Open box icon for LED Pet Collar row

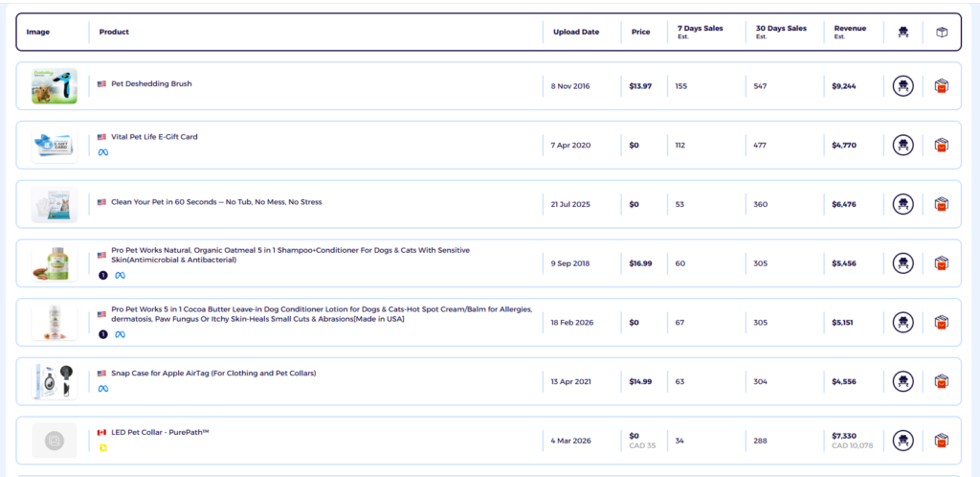tap(942, 440)
